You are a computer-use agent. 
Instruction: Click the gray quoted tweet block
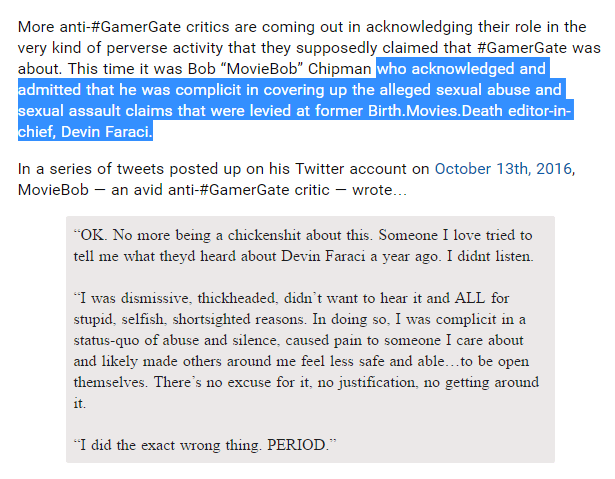[x=310, y=340]
